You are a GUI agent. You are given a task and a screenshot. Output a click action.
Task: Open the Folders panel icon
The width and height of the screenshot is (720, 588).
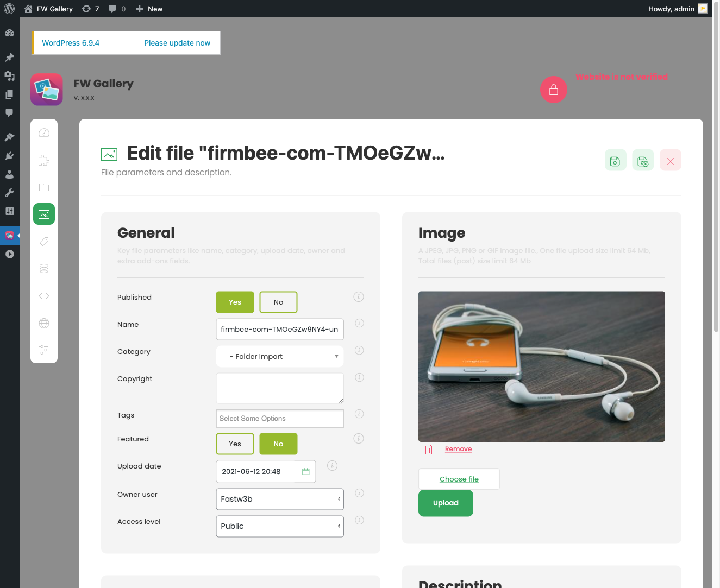point(43,187)
